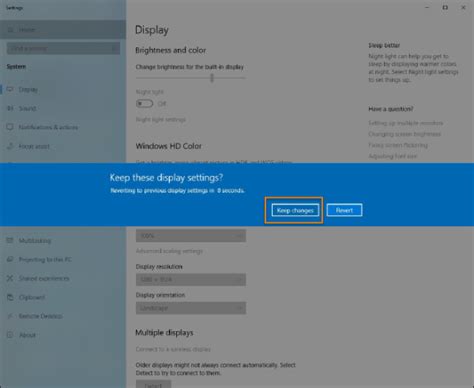This screenshot has height=388, width=474.
Task: Click the Brightness and color heading
Action: click(x=170, y=50)
